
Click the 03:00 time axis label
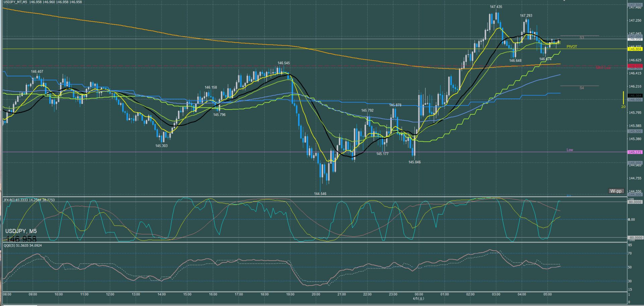pos(496,294)
